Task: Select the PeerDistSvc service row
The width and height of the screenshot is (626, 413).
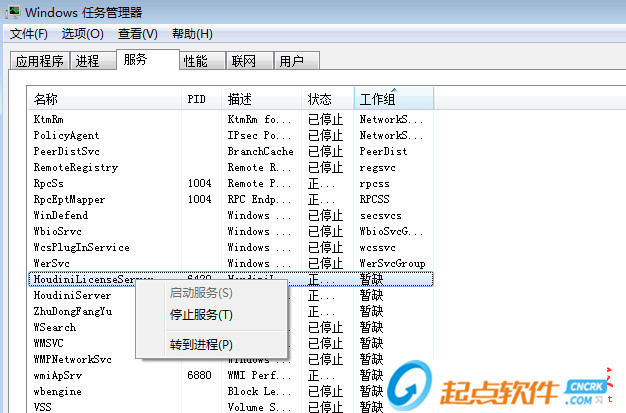Action: tap(231, 151)
